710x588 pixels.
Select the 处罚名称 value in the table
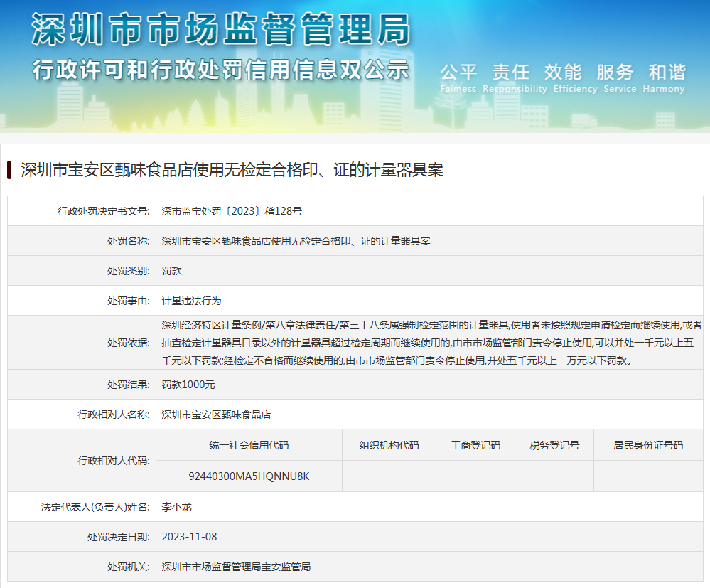tap(296, 241)
